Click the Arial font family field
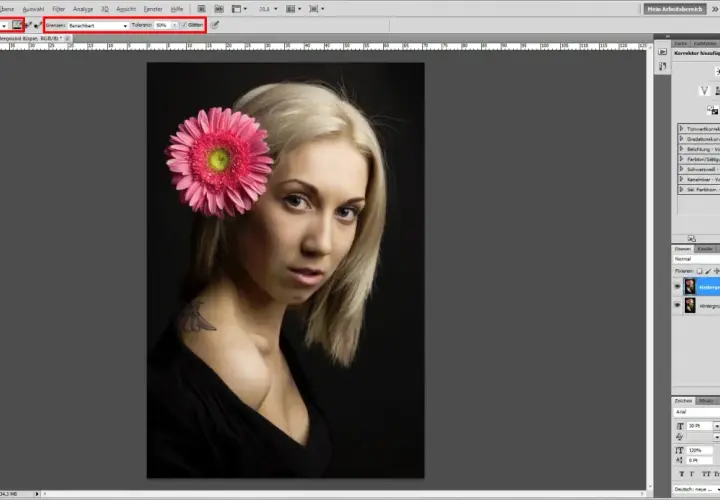 697,412
